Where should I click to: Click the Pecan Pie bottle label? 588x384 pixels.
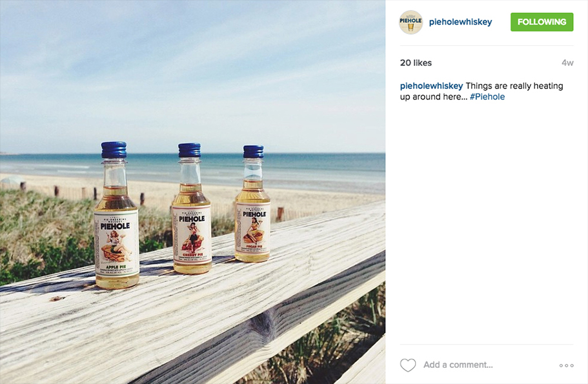253,228
